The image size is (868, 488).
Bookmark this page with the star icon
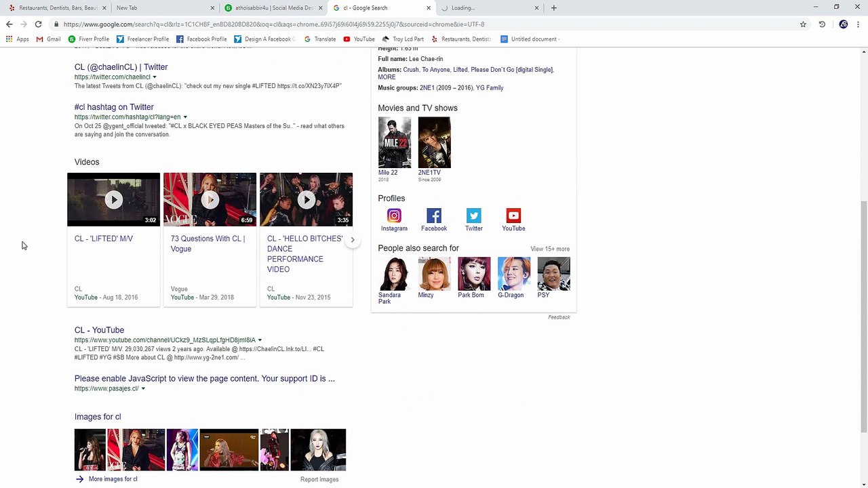[803, 24]
